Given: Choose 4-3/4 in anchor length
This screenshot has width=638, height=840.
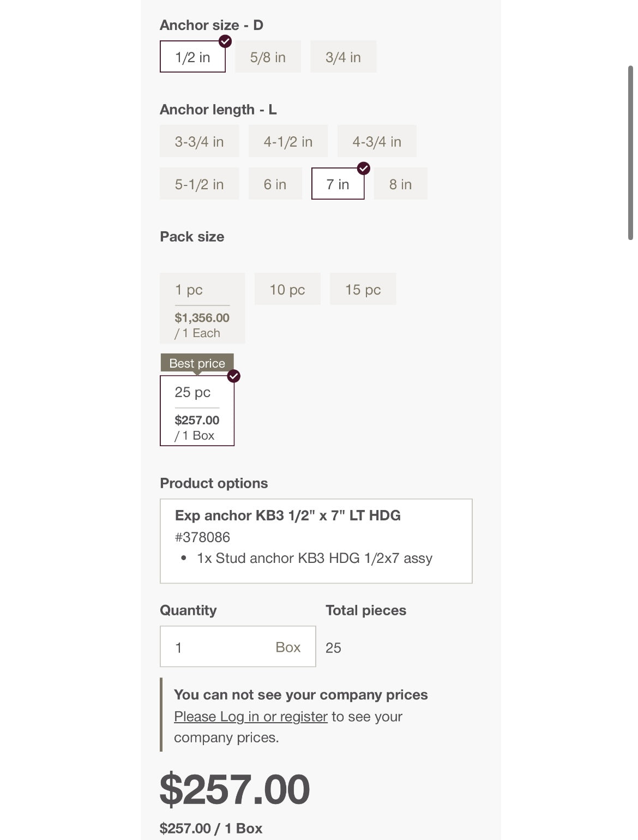Looking at the screenshot, I should coord(377,141).
